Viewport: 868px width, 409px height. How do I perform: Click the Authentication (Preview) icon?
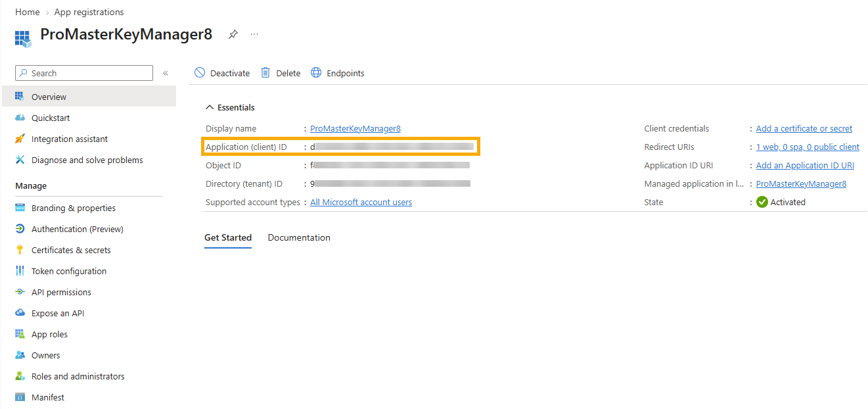click(x=20, y=229)
